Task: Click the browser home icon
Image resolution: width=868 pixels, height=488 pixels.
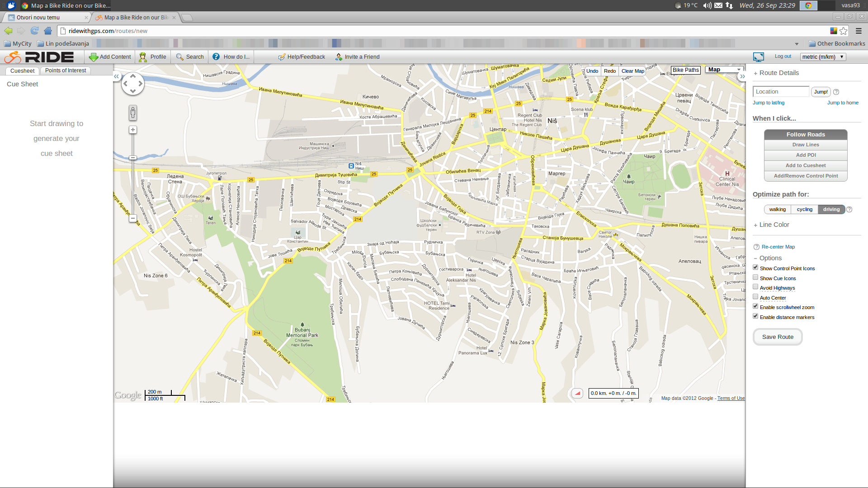Action: click(x=48, y=31)
